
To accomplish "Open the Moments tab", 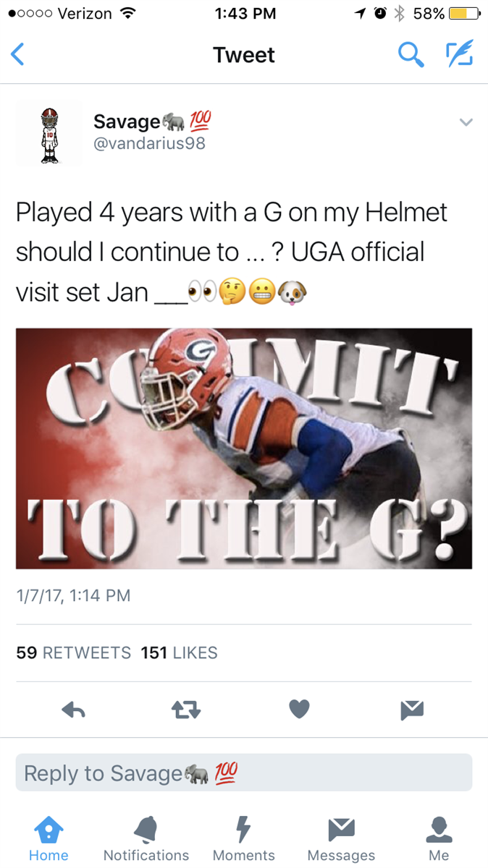I will coord(244,839).
